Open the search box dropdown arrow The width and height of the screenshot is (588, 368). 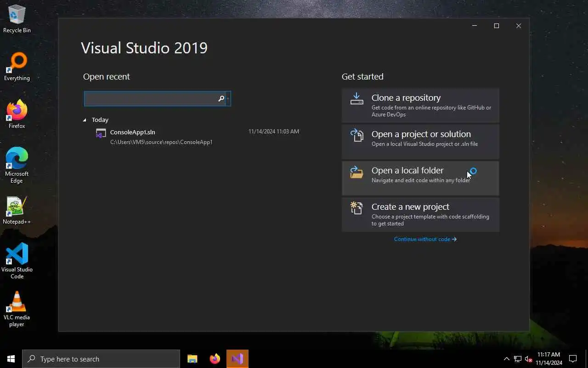[228, 98]
